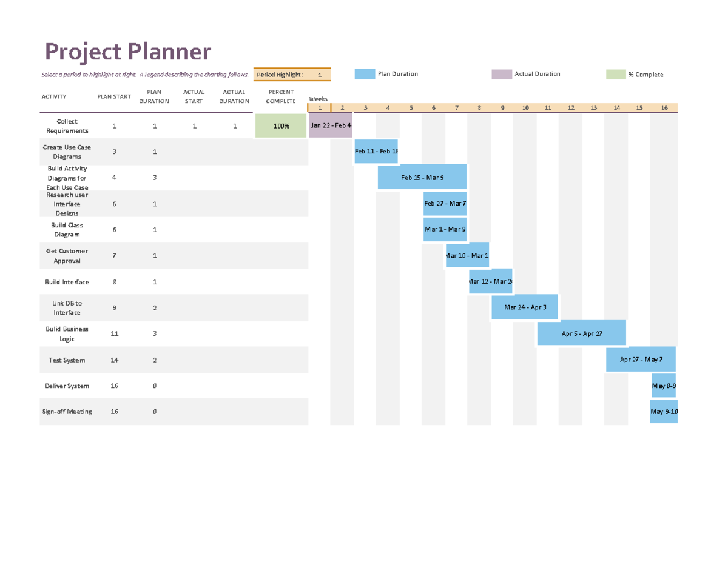728x562 pixels.
Task: Select the PERCENT COMPLETE column header
Action: 281,96
